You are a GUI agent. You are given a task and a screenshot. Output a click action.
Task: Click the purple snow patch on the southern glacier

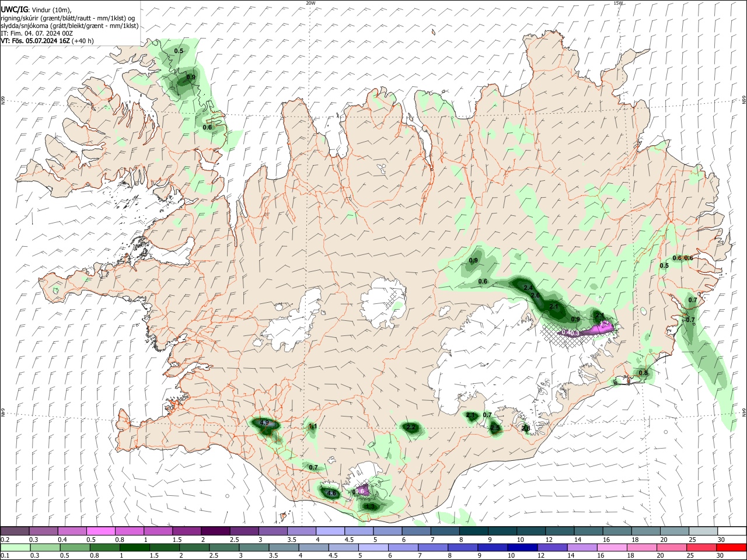pos(362,489)
